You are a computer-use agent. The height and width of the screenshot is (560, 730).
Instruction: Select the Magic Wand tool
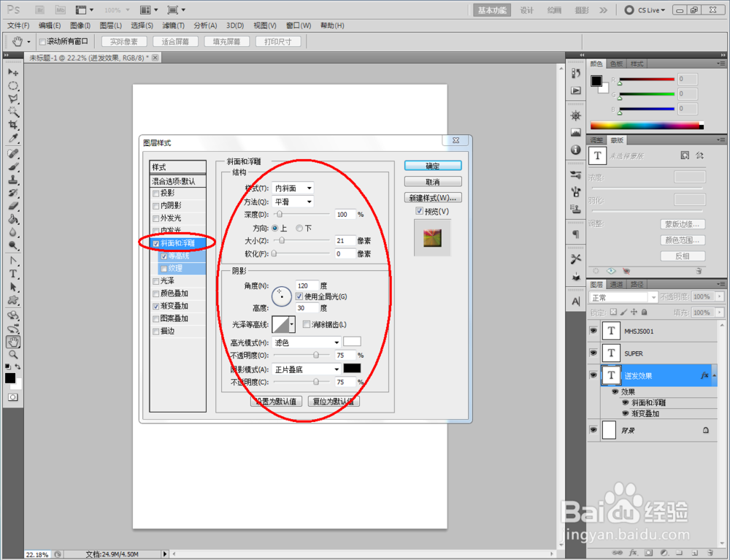pyautogui.click(x=13, y=112)
